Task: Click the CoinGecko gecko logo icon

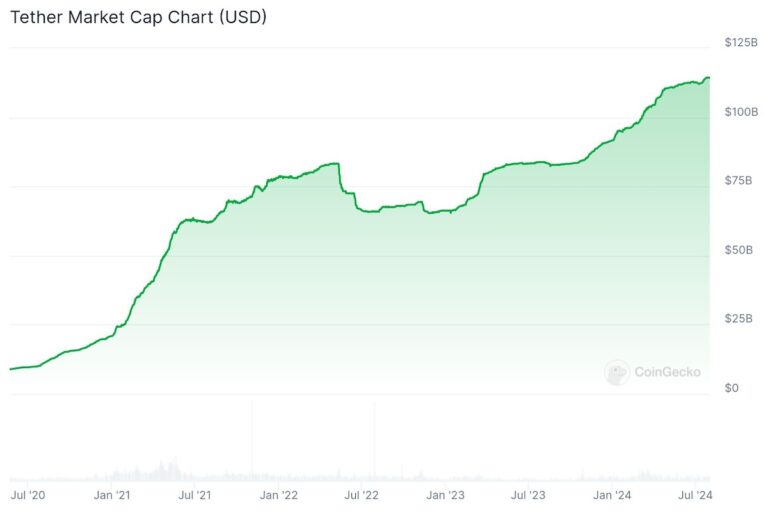Action: (x=617, y=372)
